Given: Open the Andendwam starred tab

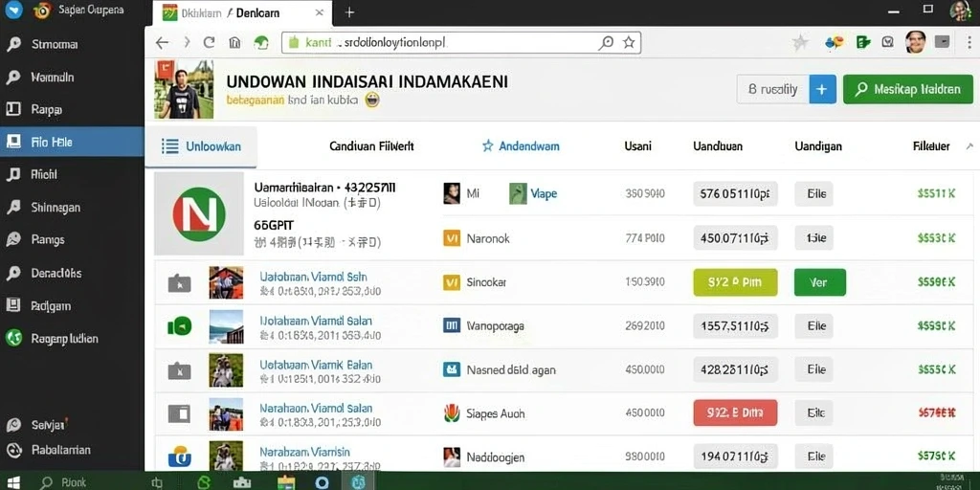Looking at the screenshot, I should [x=521, y=146].
